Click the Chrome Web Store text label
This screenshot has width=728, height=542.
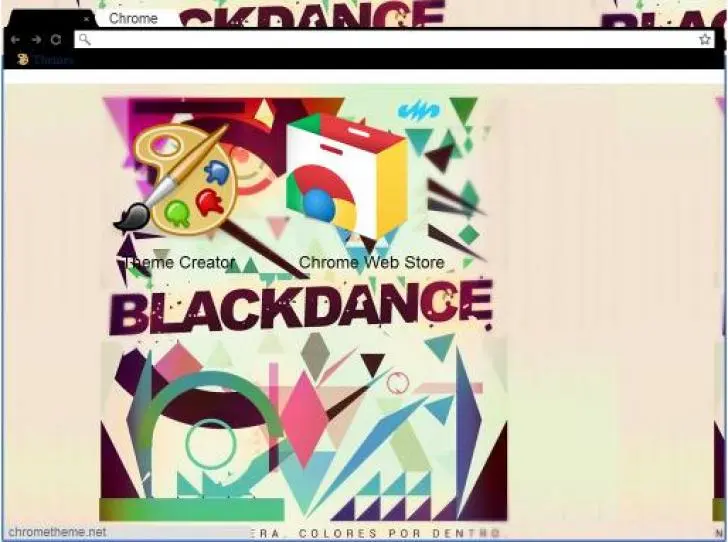[371, 263]
